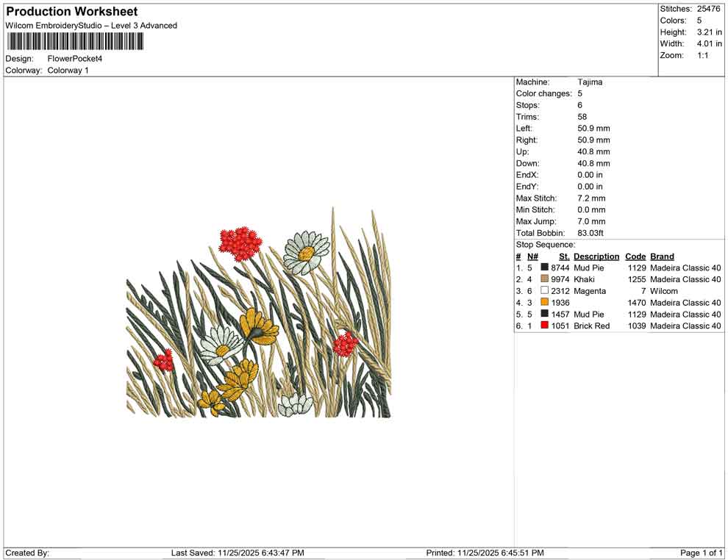Click the Zoom value 1:1
The height and width of the screenshot is (560, 728).
point(702,55)
